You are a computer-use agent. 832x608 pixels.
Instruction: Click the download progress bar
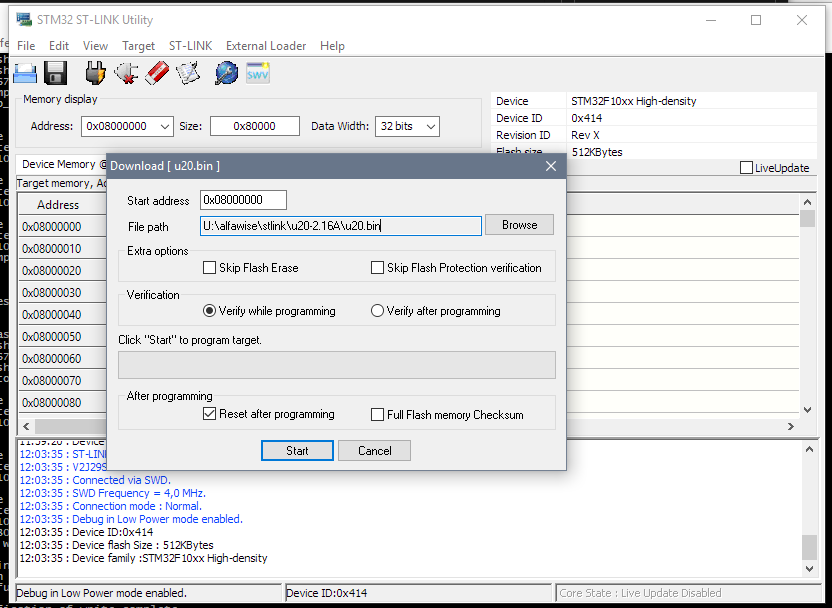[x=337, y=365]
